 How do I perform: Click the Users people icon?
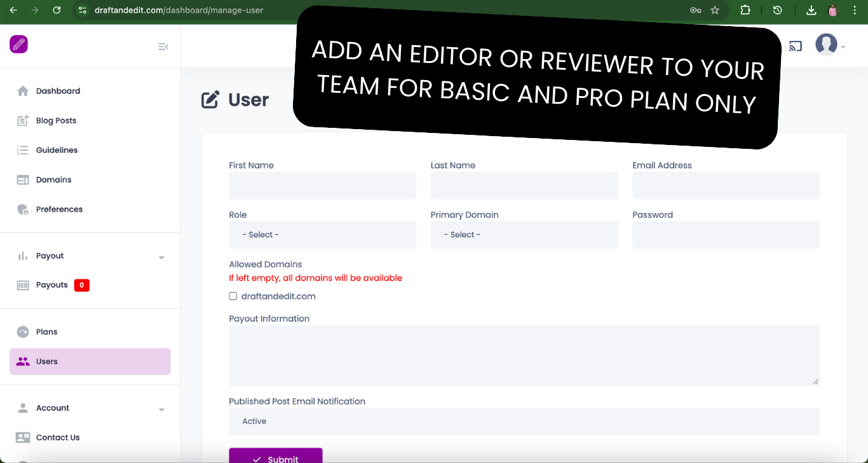[23, 361]
